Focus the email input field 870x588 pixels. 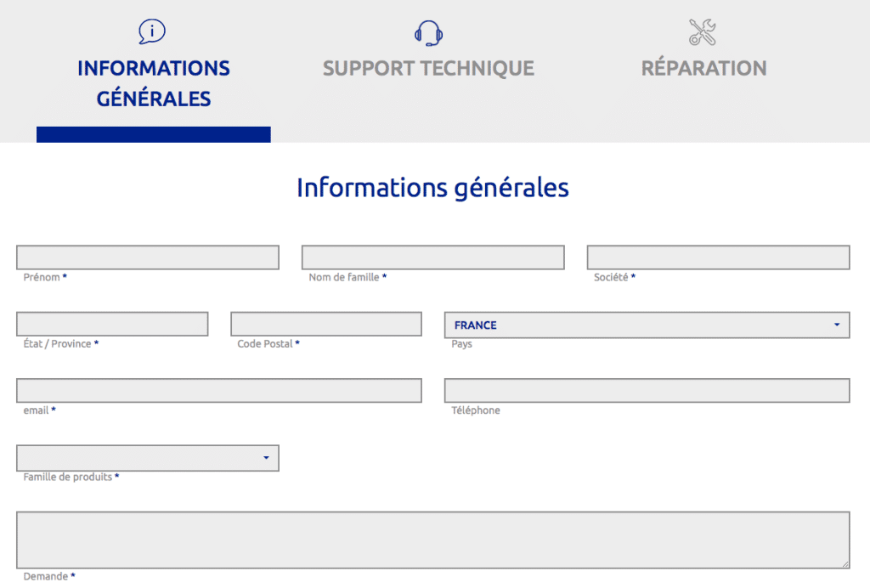tap(218, 390)
